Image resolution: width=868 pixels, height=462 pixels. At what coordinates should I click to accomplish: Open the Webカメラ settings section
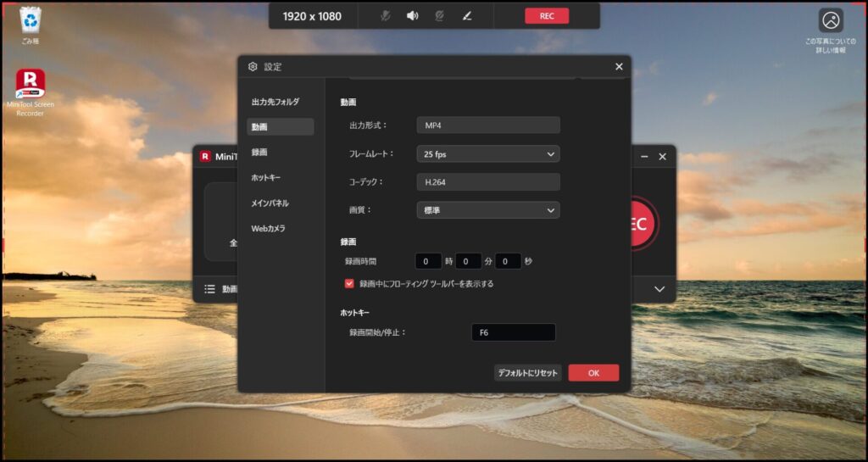[268, 229]
